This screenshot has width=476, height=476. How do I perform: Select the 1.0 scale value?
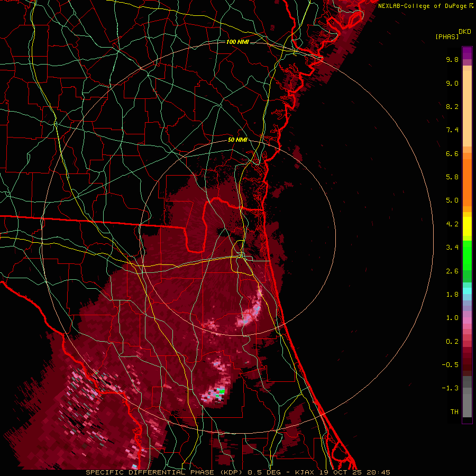452,318
